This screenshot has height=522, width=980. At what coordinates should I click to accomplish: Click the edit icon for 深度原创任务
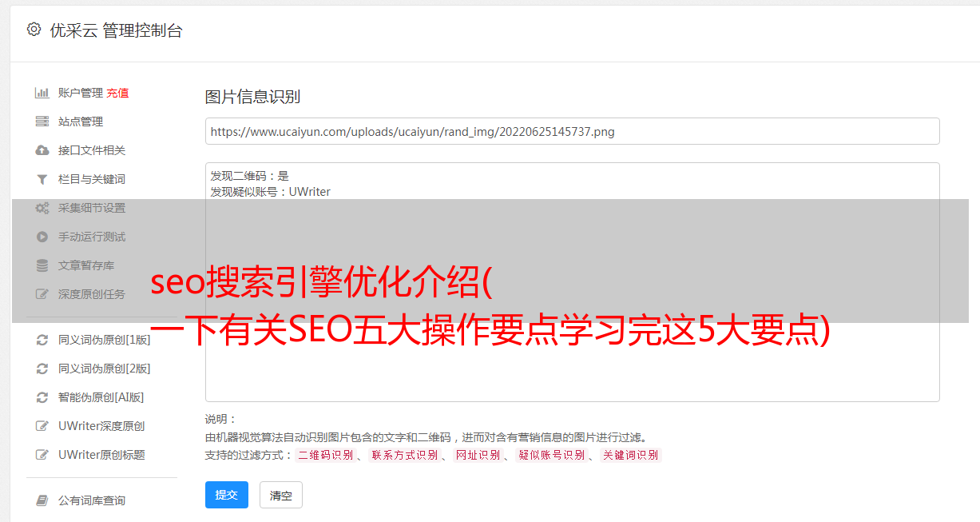[x=42, y=294]
